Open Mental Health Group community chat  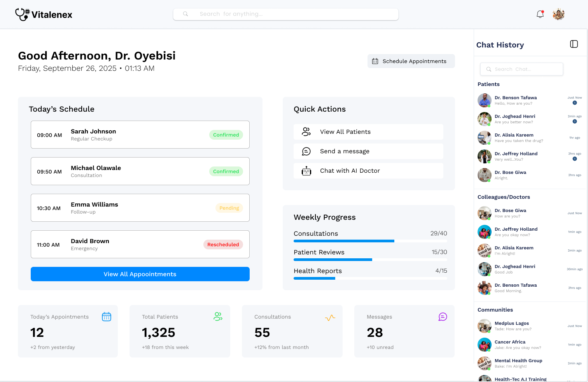[x=530, y=363]
